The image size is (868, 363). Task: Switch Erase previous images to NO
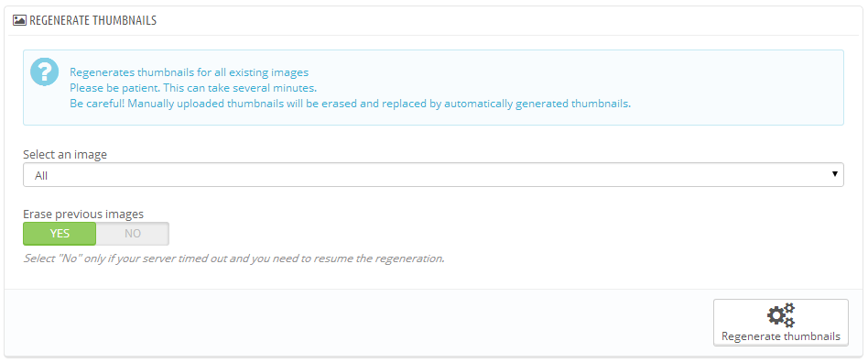[x=133, y=234]
